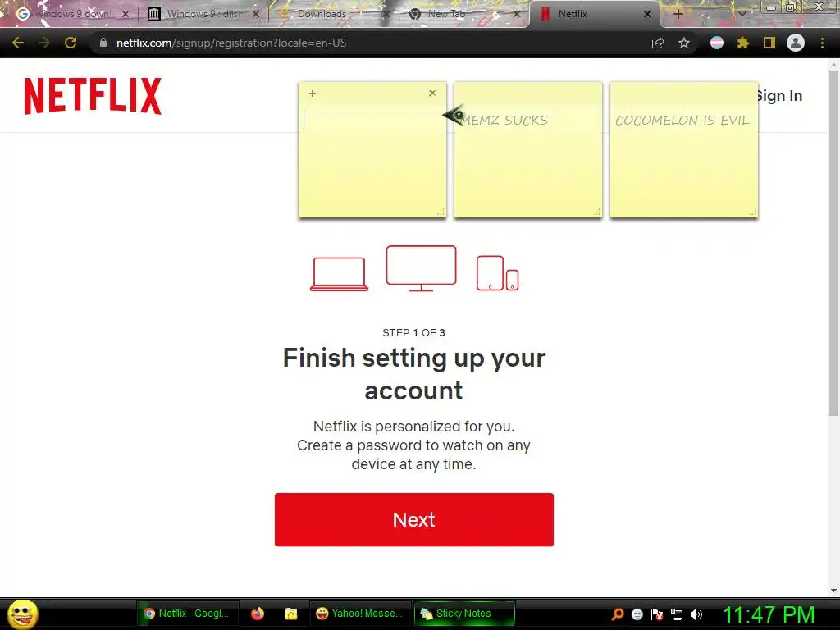Bookmark this page with the star icon
Image resolution: width=840 pixels, height=630 pixels.
pos(684,43)
